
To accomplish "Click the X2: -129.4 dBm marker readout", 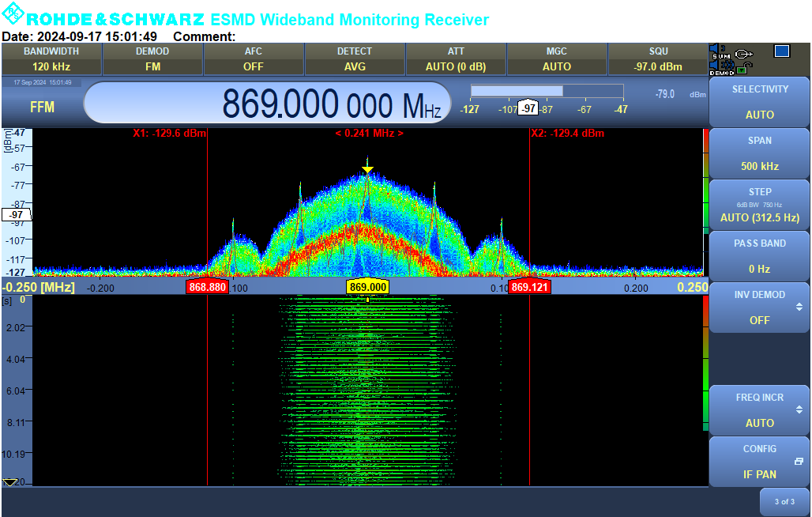I will (568, 133).
